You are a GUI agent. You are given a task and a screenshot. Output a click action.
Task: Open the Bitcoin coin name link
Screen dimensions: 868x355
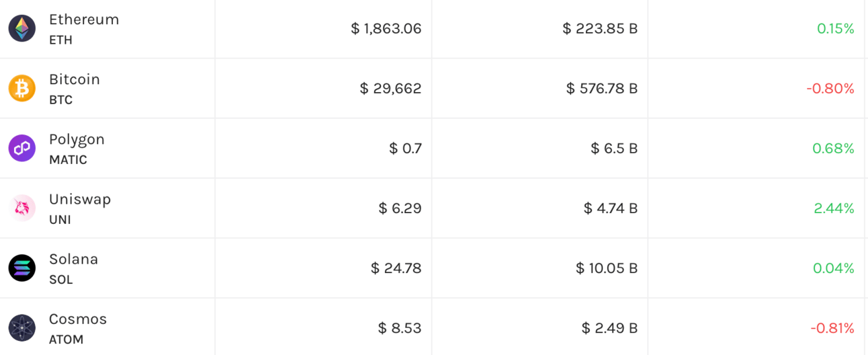(x=75, y=79)
